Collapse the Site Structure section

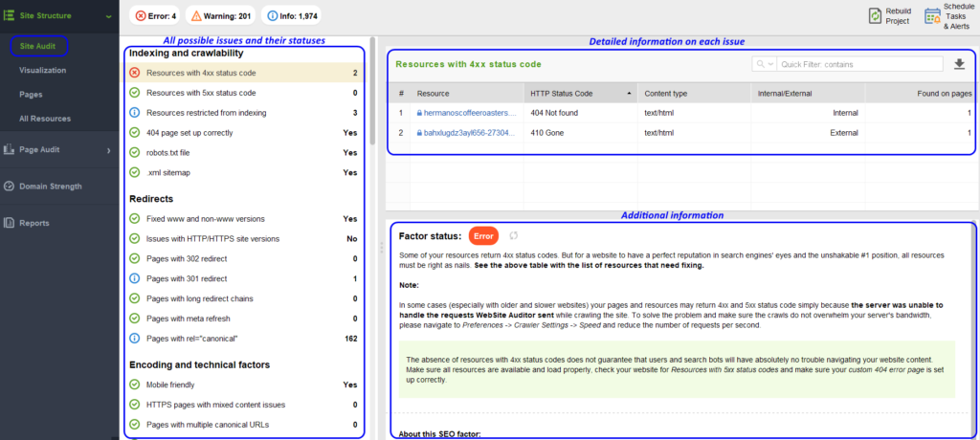coord(108,16)
